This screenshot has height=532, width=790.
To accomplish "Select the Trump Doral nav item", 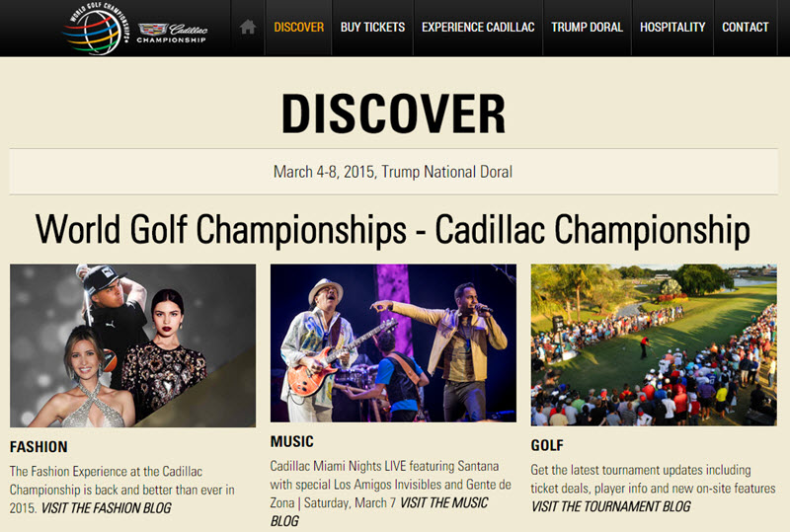I will click(x=587, y=28).
